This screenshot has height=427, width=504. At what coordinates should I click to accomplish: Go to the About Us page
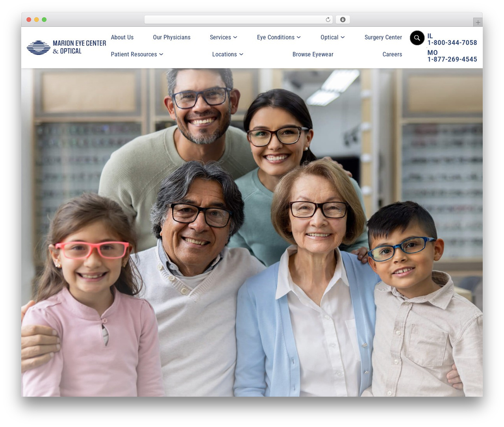pyautogui.click(x=122, y=37)
